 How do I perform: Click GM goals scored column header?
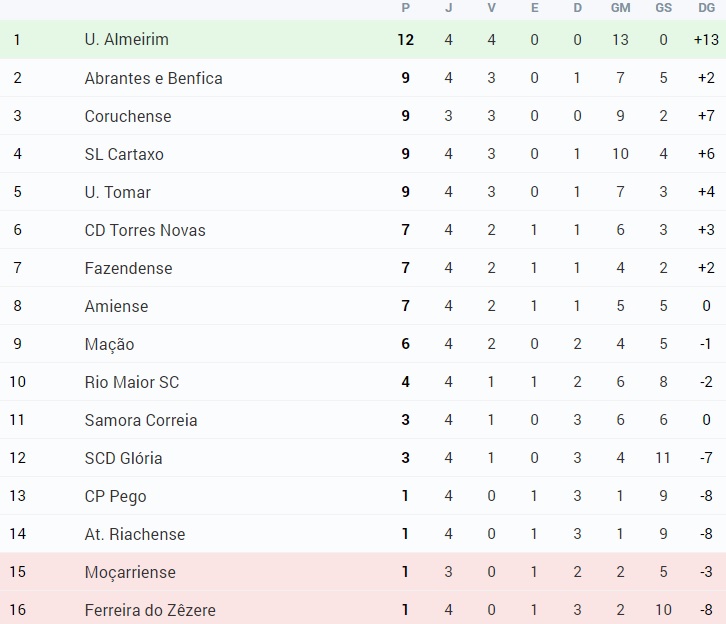tap(620, 8)
